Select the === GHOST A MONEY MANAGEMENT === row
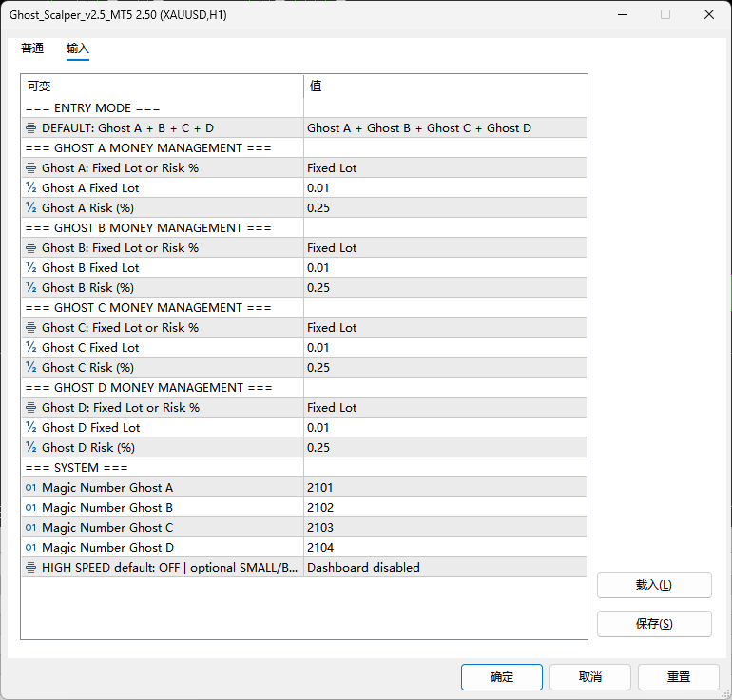This screenshot has height=700, width=732. [304, 148]
